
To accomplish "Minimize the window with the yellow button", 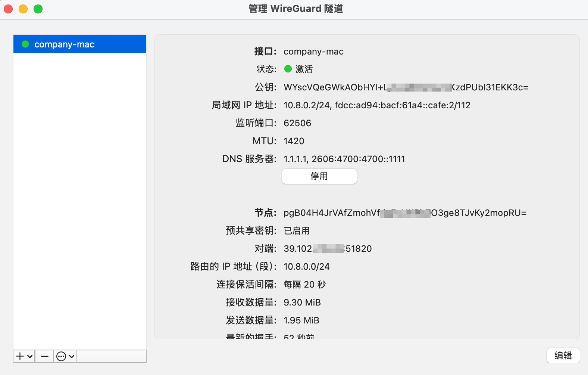I will (23, 9).
